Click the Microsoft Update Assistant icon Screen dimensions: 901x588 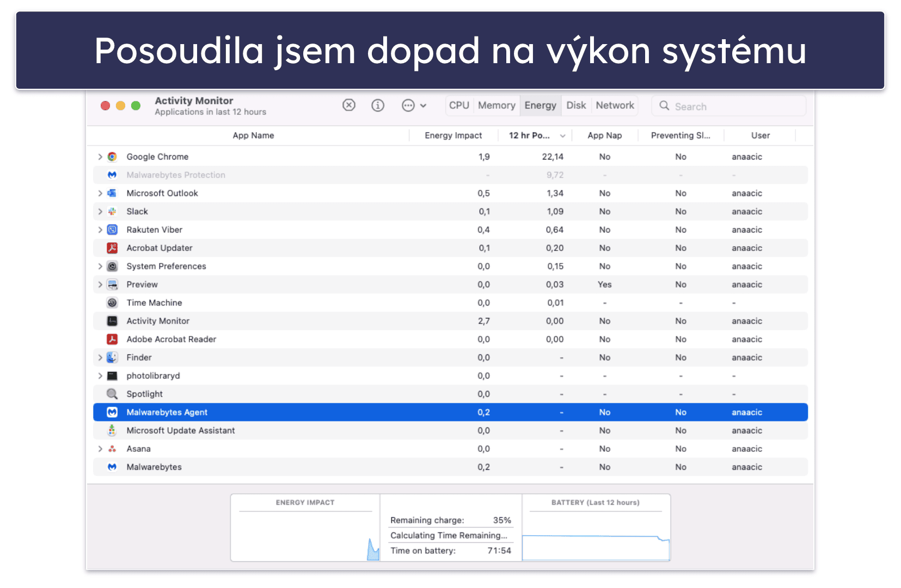(112, 430)
